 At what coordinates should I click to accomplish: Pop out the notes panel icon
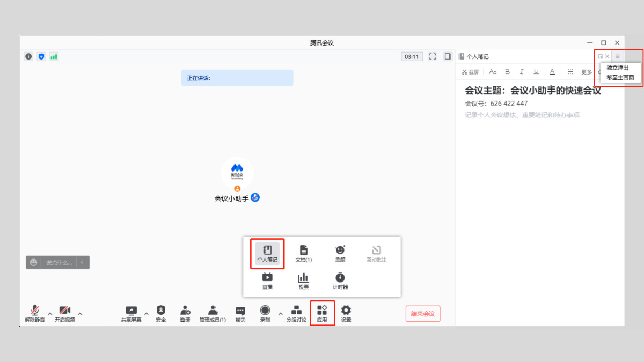(x=601, y=56)
